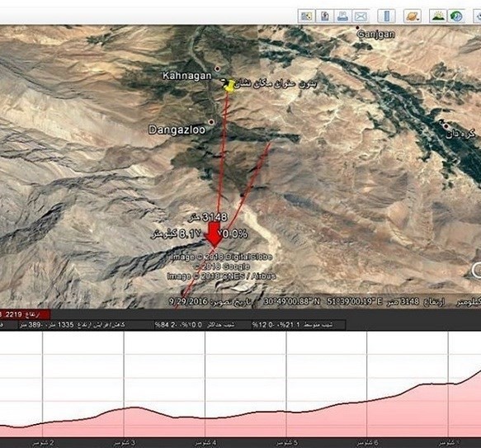The height and width of the screenshot is (448, 481).
Task: Click the Email envelope toolbar icon
Action: tap(361, 16)
